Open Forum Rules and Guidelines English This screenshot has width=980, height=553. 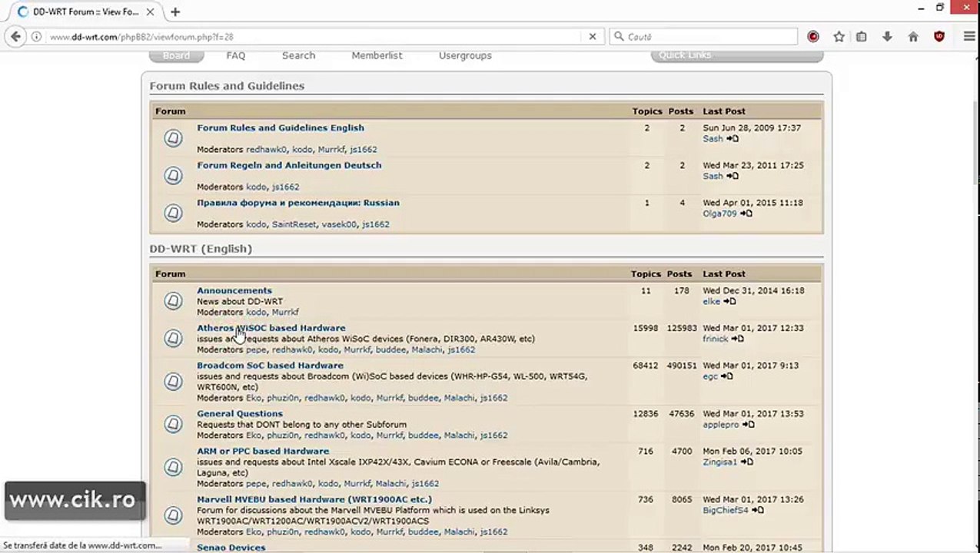[281, 127]
